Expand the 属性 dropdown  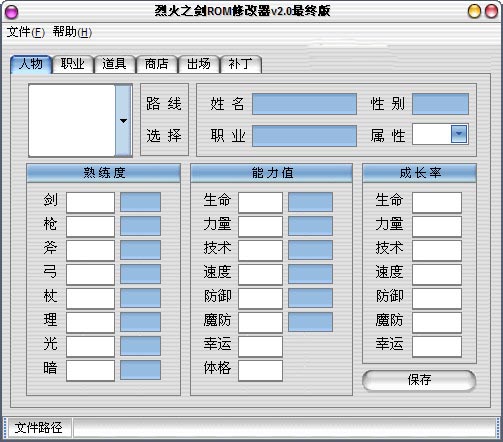point(459,134)
